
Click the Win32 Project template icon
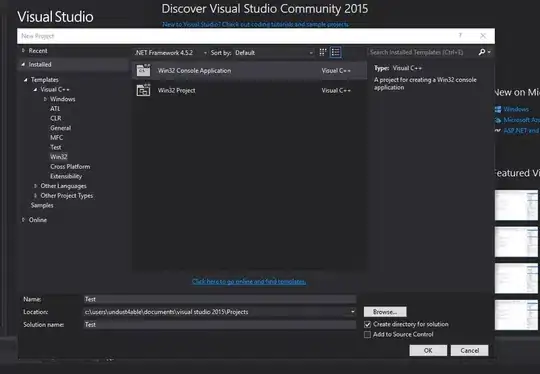tap(143, 90)
